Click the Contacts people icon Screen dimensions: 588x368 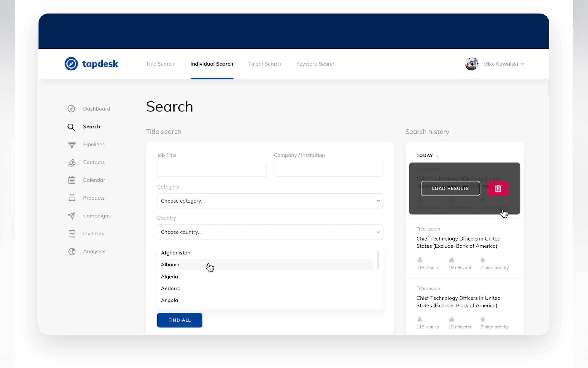click(72, 163)
